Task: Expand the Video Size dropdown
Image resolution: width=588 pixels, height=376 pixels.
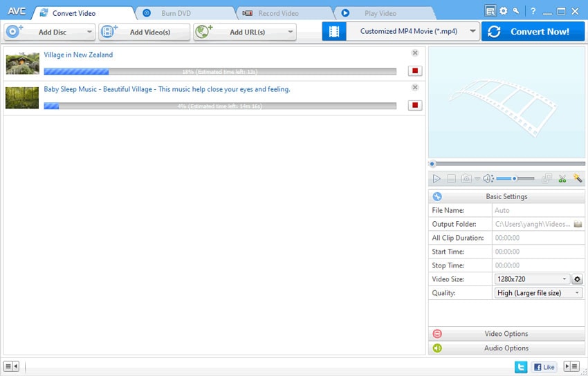Action: pos(532,279)
